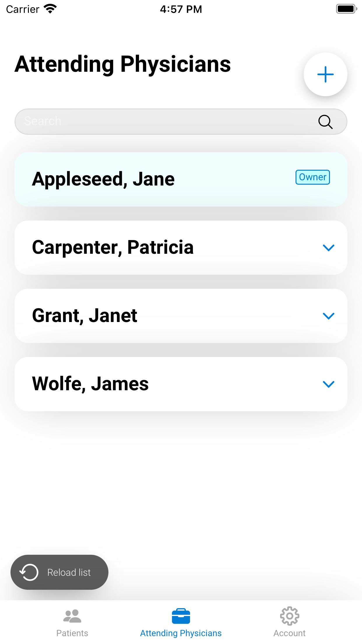Tap the plus icon to add physician
The width and height of the screenshot is (362, 644).
click(325, 74)
